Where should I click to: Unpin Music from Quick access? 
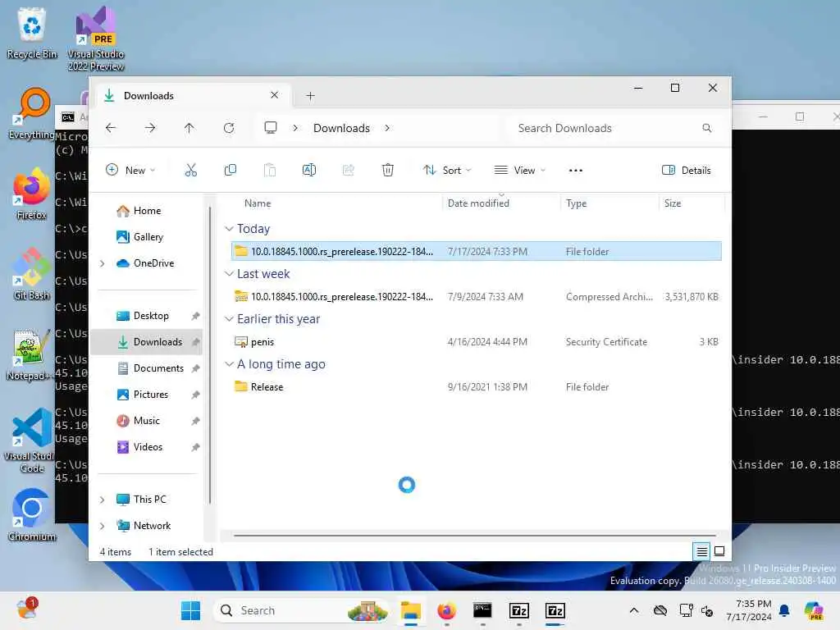point(195,421)
